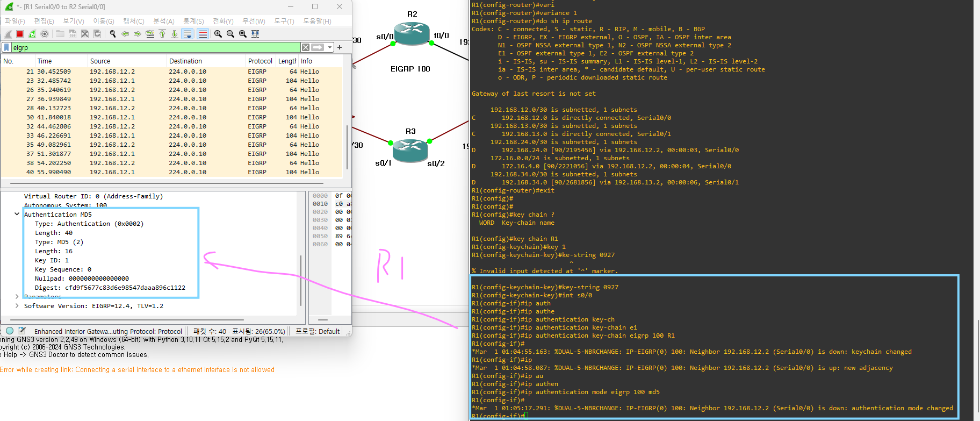Screen dimensions: 980x421
Task: Reset packet text to normal size
Action: (x=243, y=34)
